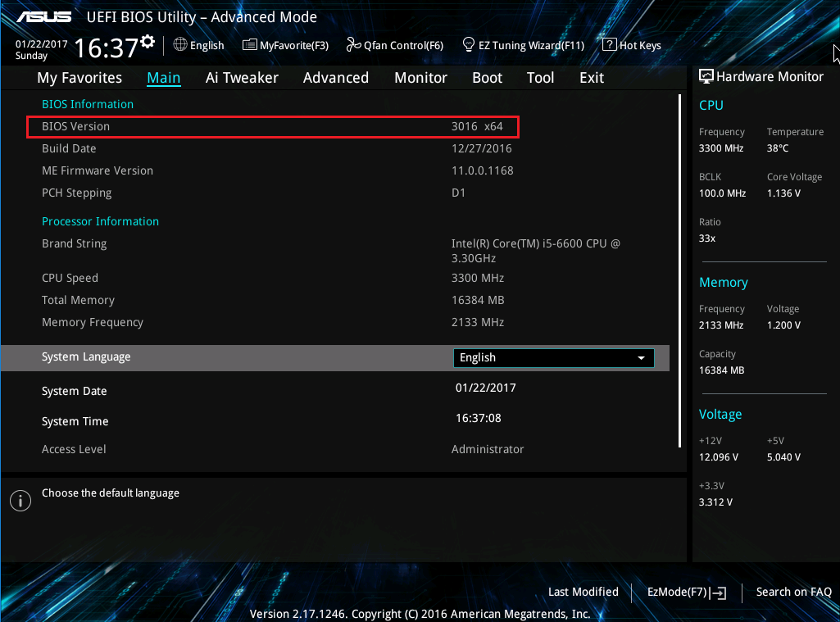Open the Tool tab
The height and width of the screenshot is (622, 840).
(x=540, y=78)
